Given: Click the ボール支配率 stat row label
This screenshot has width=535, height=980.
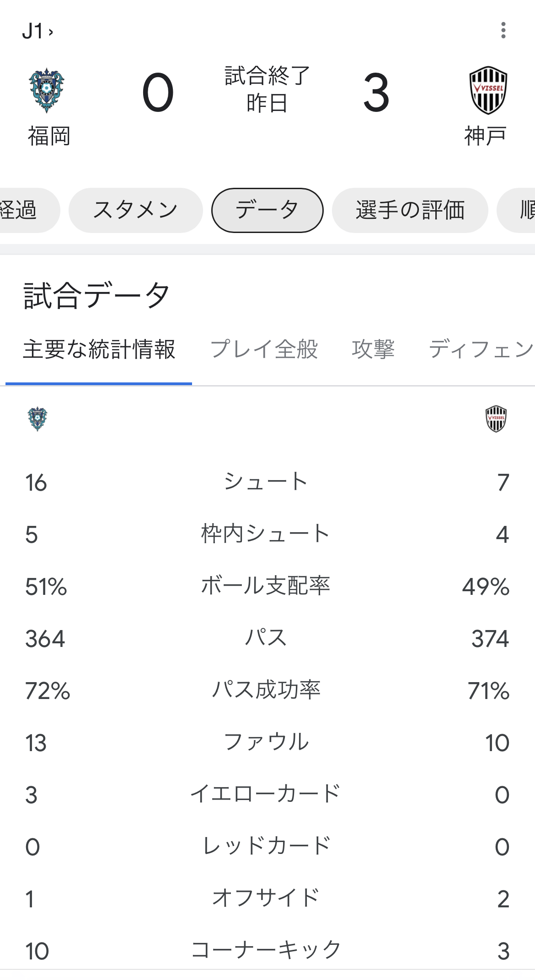Looking at the screenshot, I should [266, 586].
